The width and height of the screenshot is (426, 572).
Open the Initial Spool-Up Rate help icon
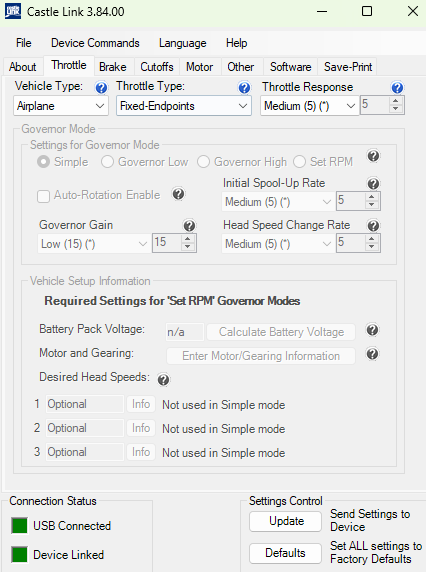point(373,183)
